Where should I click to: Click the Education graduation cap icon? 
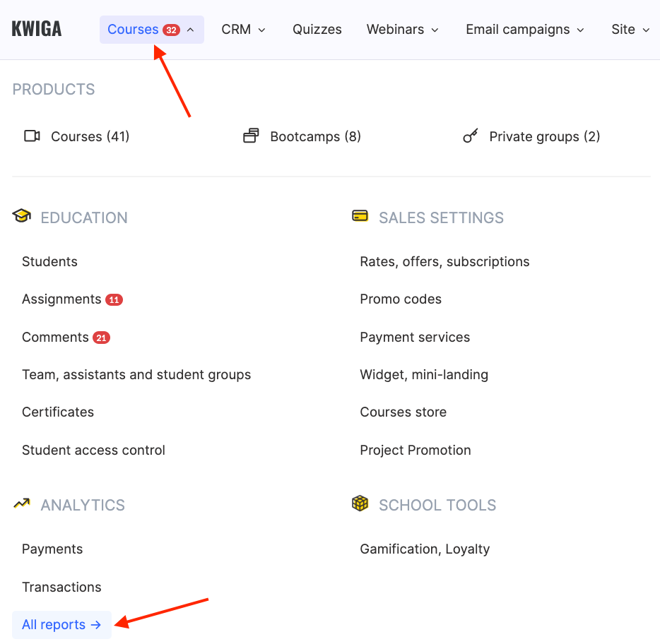pyautogui.click(x=22, y=216)
